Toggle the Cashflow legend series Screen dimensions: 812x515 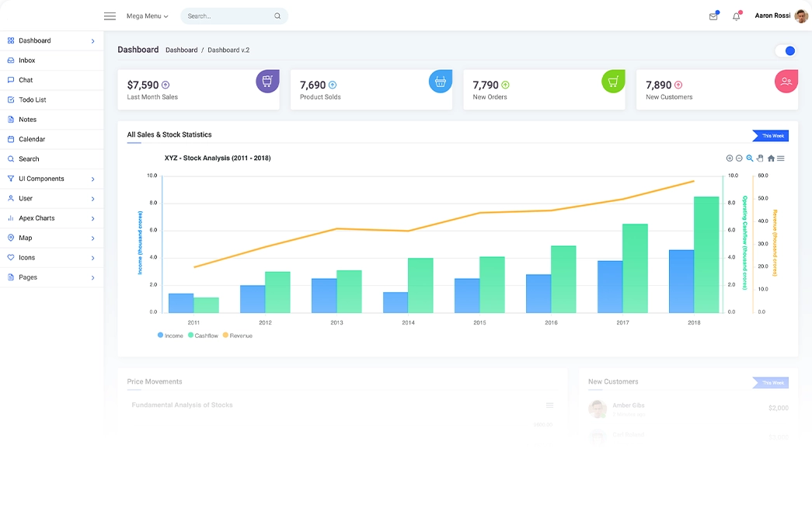coord(203,336)
